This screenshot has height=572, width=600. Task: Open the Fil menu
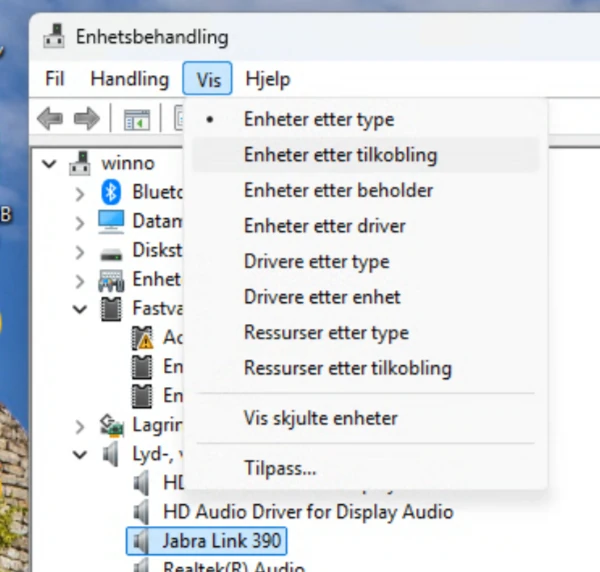[x=55, y=79]
